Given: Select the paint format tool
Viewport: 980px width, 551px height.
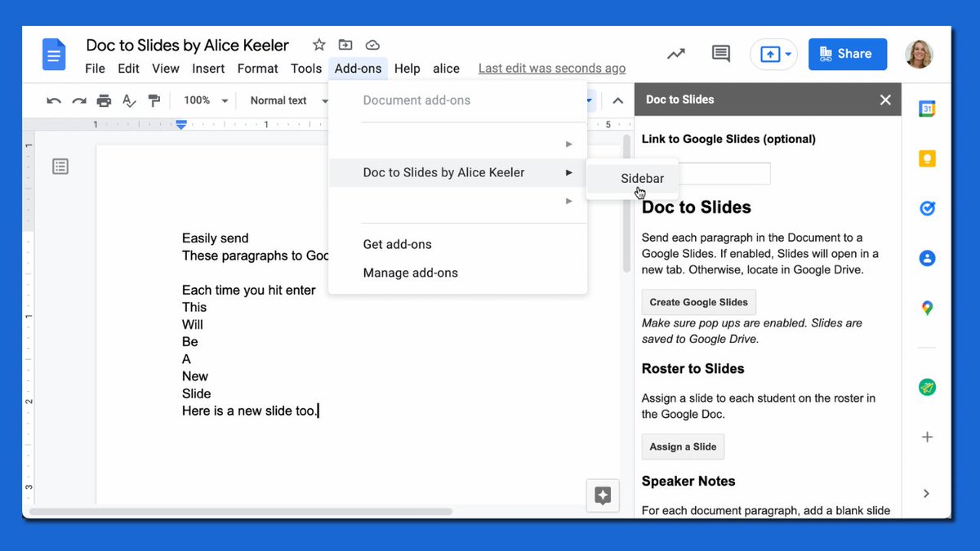Looking at the screenshot, I should 154,100.
